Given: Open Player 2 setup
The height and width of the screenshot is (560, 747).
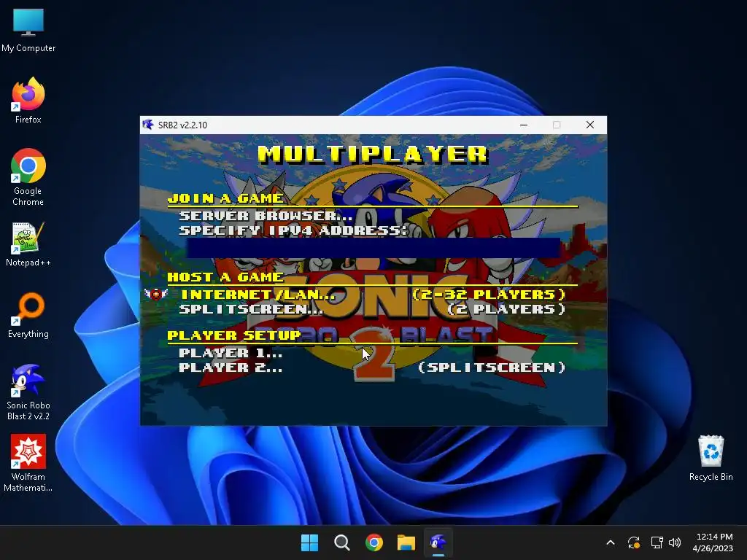Looking at the screenshot, I should click(x=230, y=367).
